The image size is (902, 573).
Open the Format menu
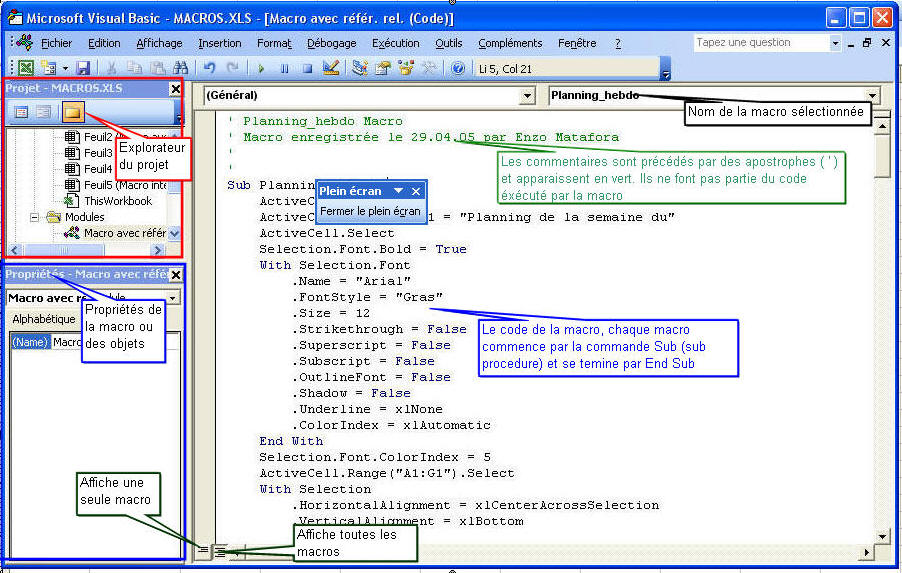274,43
